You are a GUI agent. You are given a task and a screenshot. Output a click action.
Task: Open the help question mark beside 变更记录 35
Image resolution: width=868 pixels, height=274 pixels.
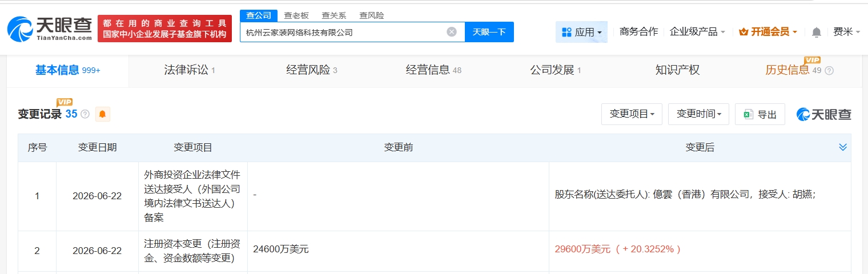point(85,114)
